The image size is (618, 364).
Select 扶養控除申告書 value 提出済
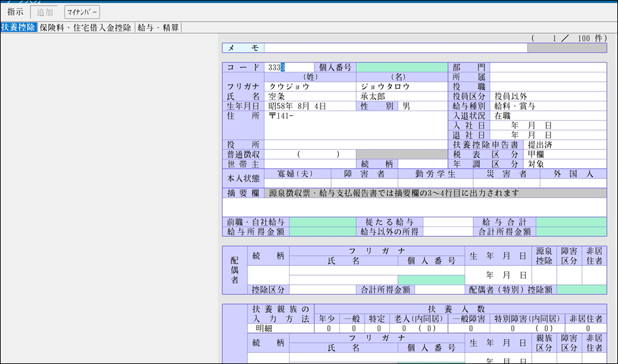(x=565, y=145)
